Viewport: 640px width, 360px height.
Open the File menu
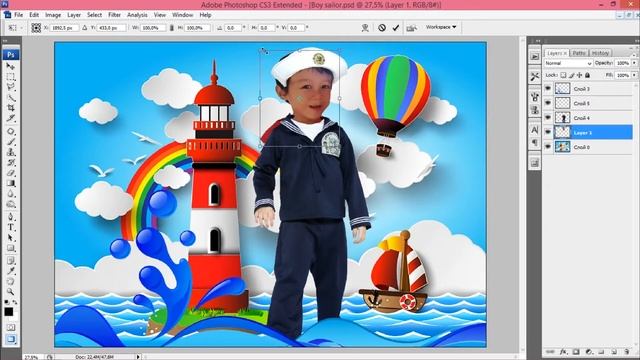18,15
